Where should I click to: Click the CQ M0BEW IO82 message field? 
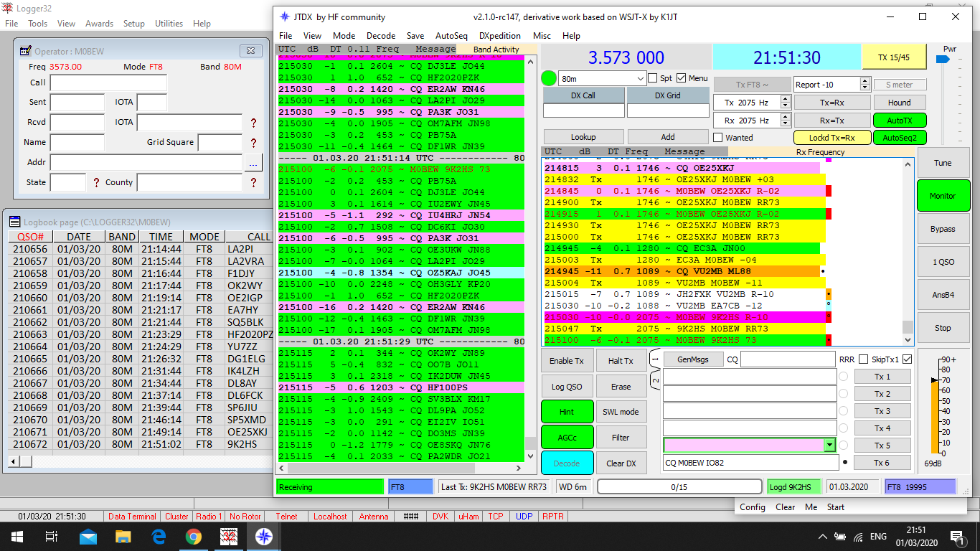click(x=750, y=463)
